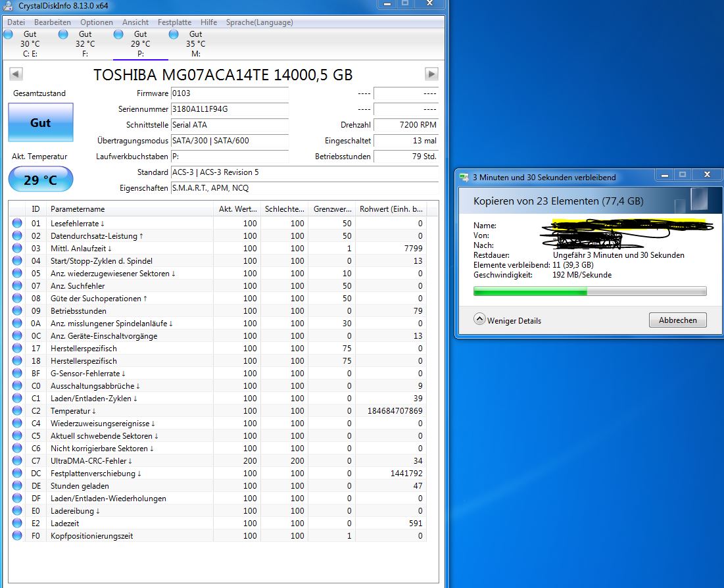The width and height of the screenshot is (724, 588).
Task: Click the copy progress bar
Action: (590, 291)
